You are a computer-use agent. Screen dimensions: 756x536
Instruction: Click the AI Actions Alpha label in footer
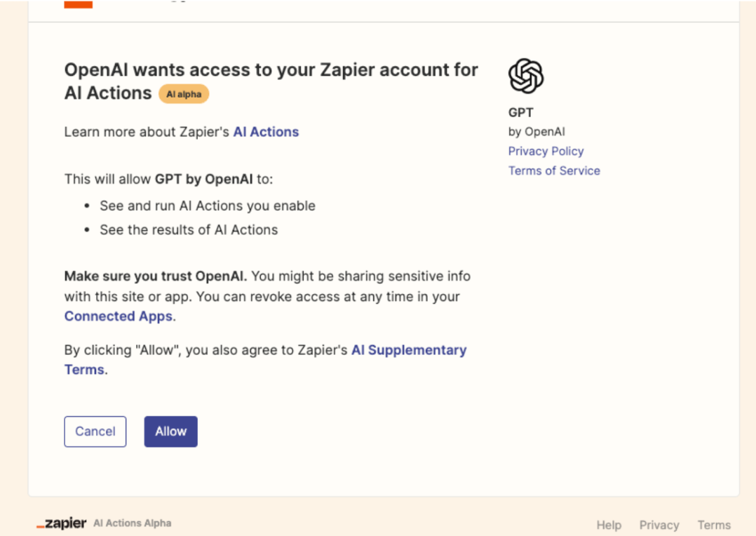[132, 523]
